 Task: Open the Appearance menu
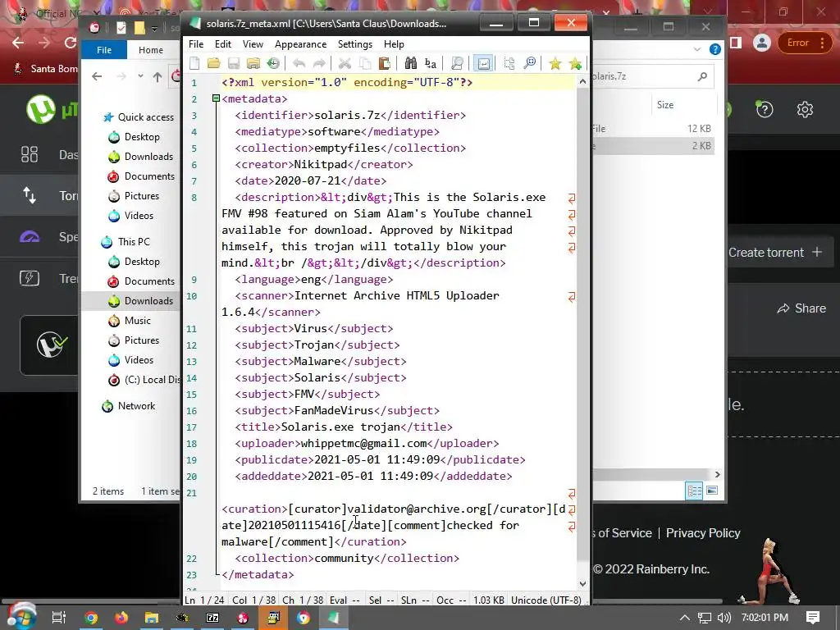300,44
